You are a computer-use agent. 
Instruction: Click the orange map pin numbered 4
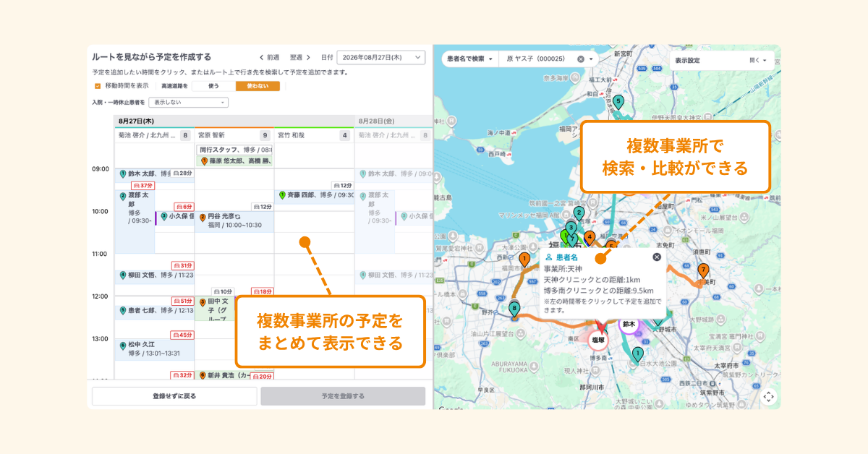(x=590, y=237)
